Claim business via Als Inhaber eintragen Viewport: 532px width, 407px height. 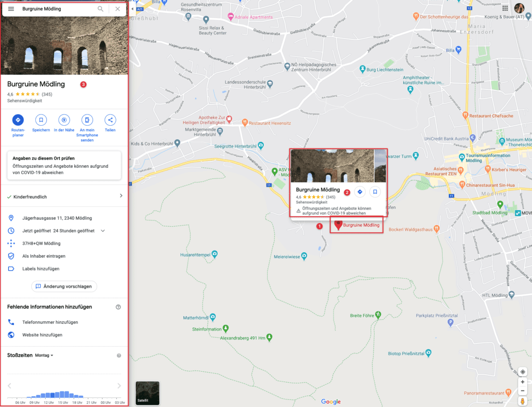[x=44, y=256]
